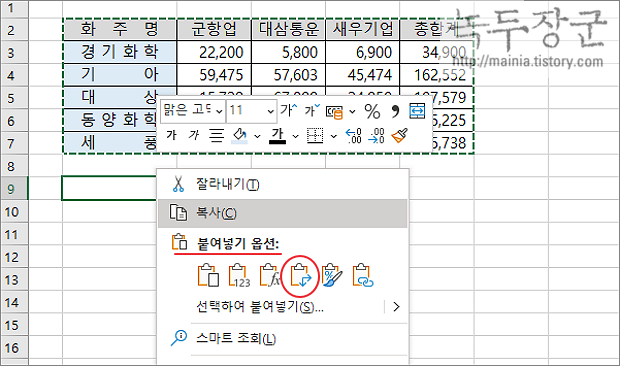This screenshot has height=366, width=620.
Task: Click the Paste Link icon
Action: tap(363, 275)
